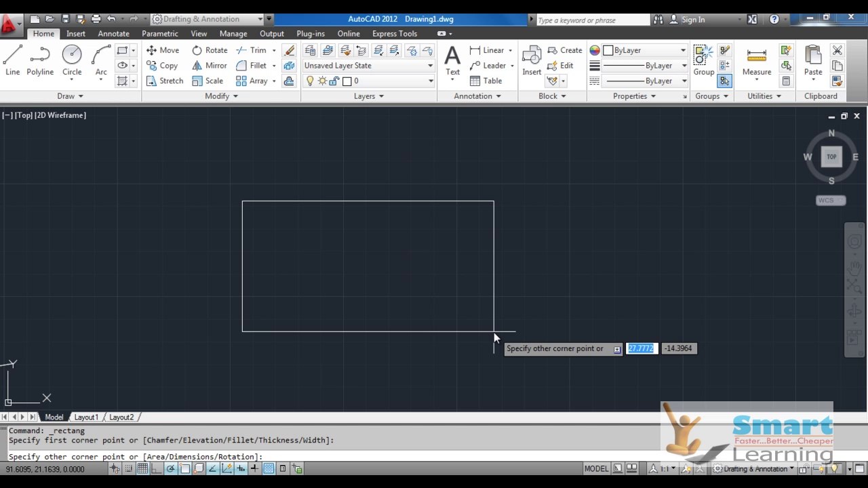The width and height of the screenshot is (868, 488).
Task: Expand the Draw panel
Action: (x=71, y=96)
